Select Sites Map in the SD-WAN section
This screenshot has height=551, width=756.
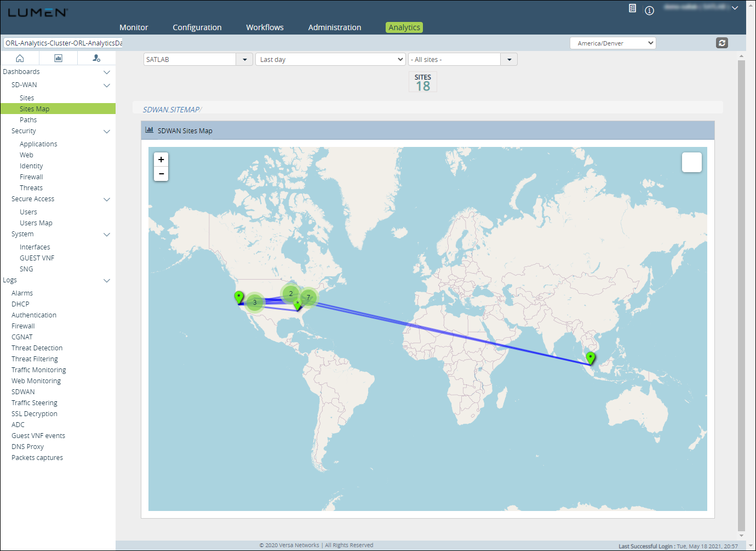click(35, 109)
